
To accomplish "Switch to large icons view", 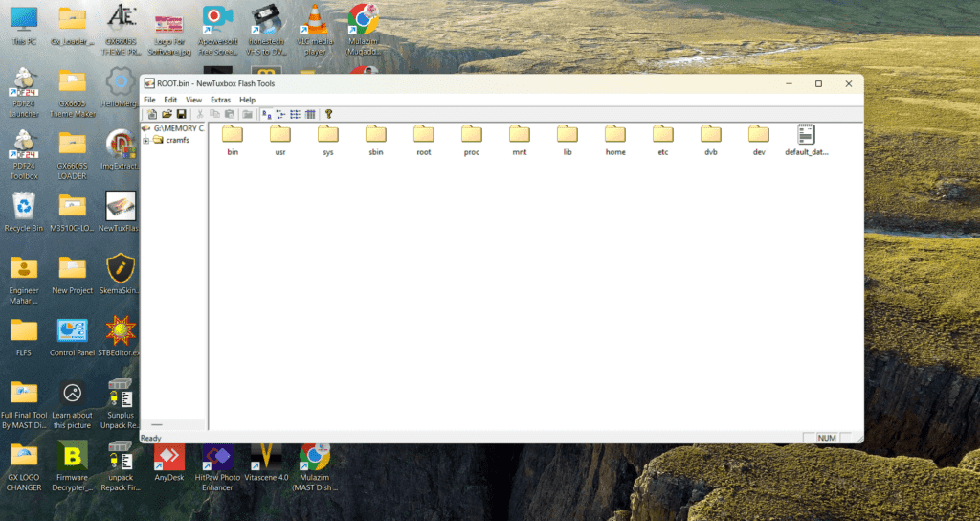I will coord(266,114).
